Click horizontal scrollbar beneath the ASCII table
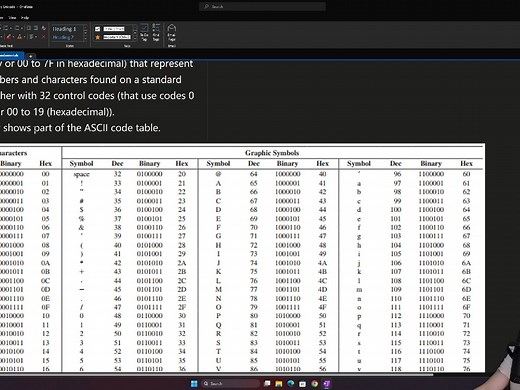 [x=217, y=374]
